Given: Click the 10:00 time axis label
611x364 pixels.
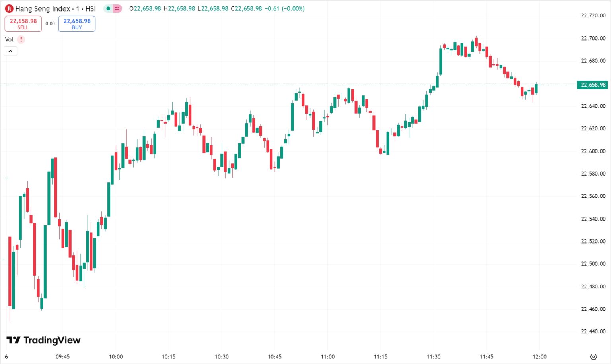Looking at the screenshot, I should [116, 357].
